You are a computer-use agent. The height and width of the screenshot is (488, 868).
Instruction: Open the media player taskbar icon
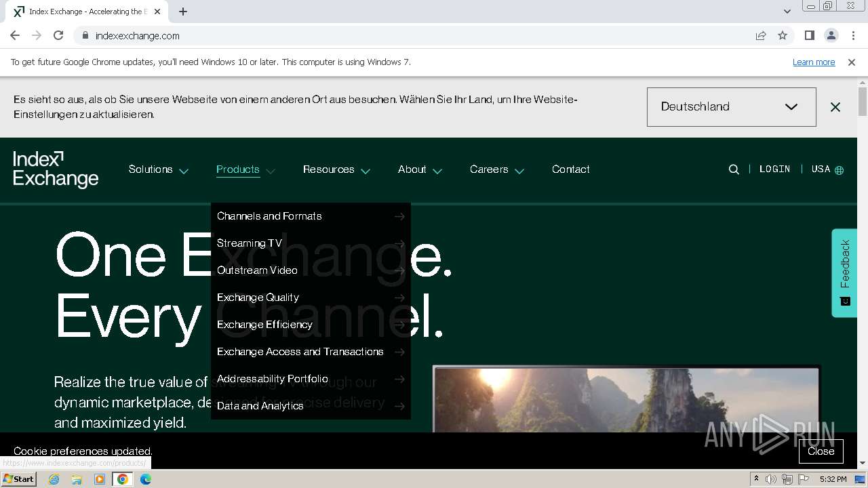coord(100,479)
